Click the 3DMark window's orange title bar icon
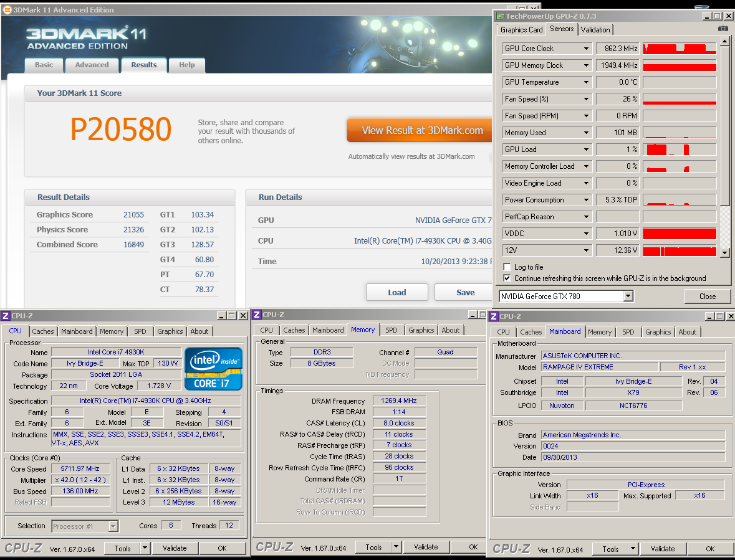The height and width of the screenshot is (560, 735). (x=7, y=10)
